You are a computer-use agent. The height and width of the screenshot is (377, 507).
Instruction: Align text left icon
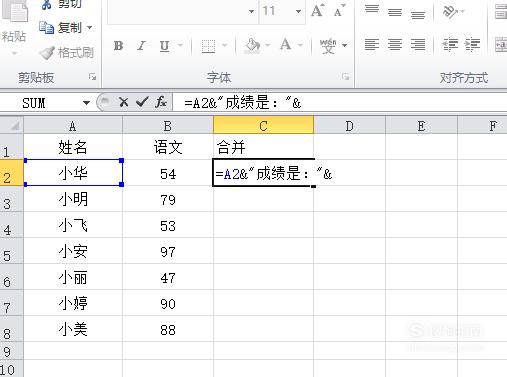pos(372,44)
